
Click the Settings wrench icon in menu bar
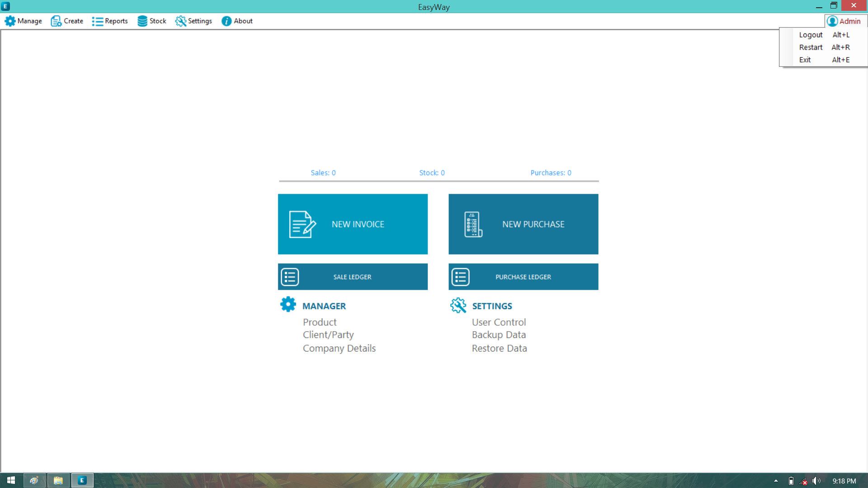point(181,21)
